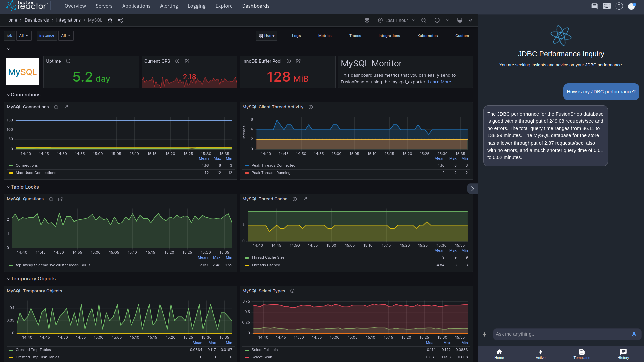Screen dimensions: 644x362
Task: Click the MySQL logo thumbnail
Action: tap(22, 72)
